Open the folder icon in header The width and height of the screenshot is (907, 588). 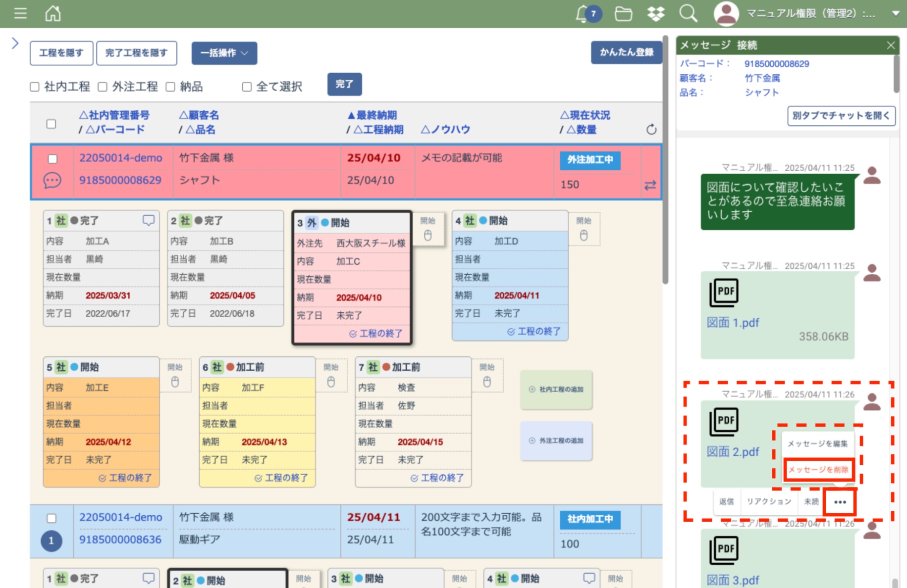tap(623, 14)
